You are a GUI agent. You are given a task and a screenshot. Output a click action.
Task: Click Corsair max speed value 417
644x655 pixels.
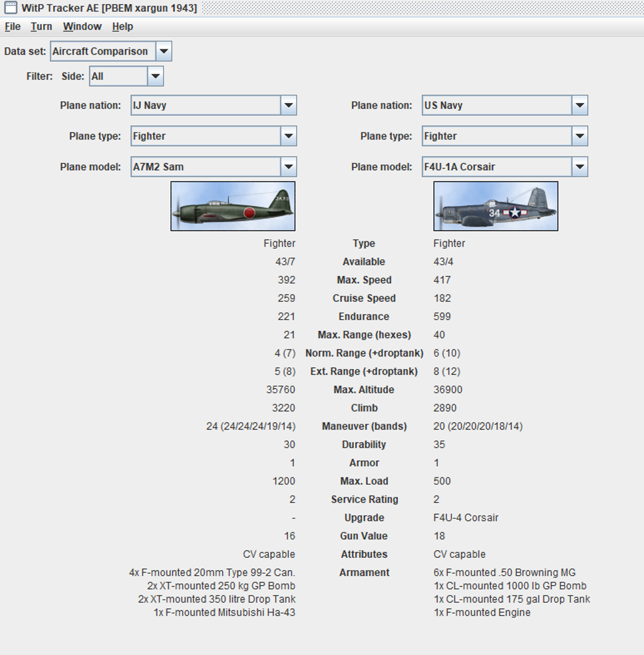[442, 280]
